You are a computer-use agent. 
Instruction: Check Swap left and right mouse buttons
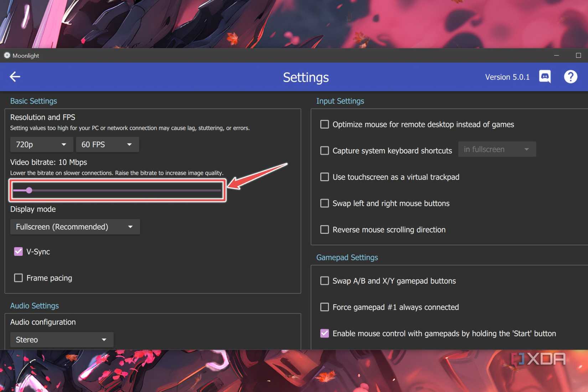(324, 203)
